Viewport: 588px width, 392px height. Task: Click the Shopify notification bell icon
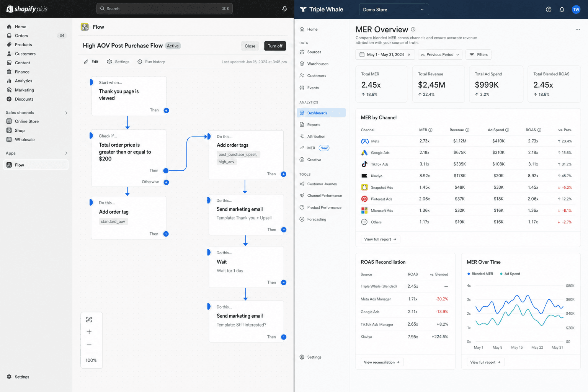click(284, 8)
